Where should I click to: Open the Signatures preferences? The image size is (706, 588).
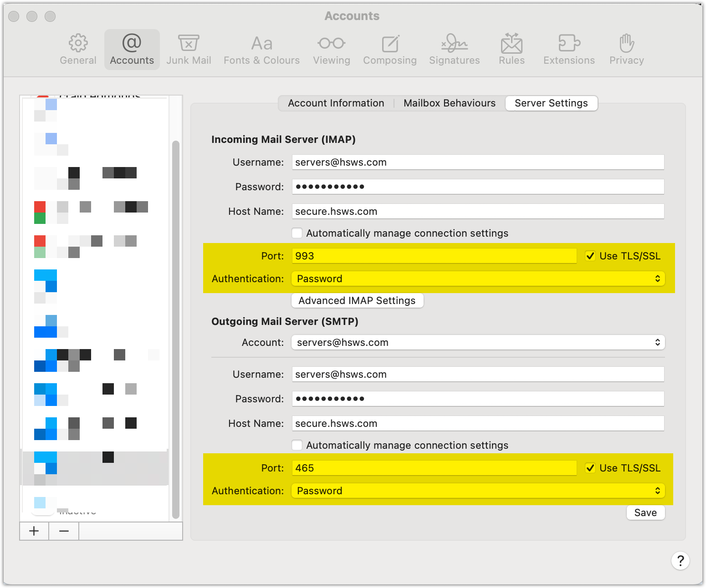pyautogui.click(x=454, y=49)
